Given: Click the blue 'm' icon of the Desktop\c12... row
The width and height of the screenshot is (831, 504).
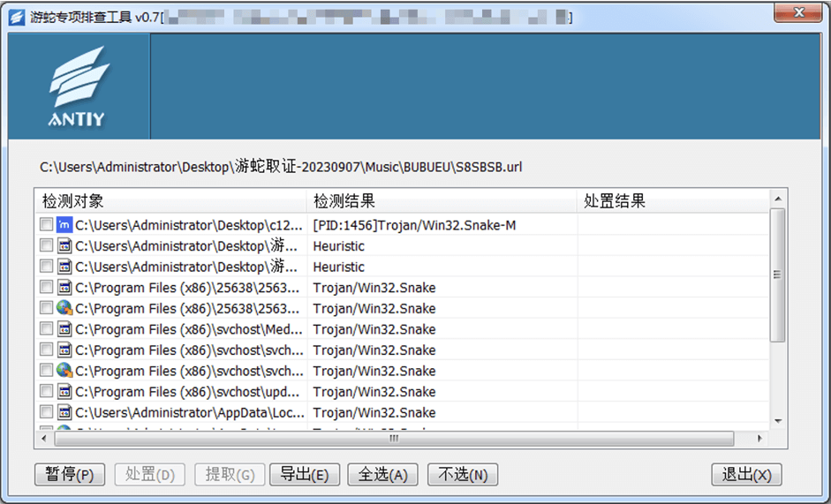Looking at the screenshot, I should coord(64,225).
